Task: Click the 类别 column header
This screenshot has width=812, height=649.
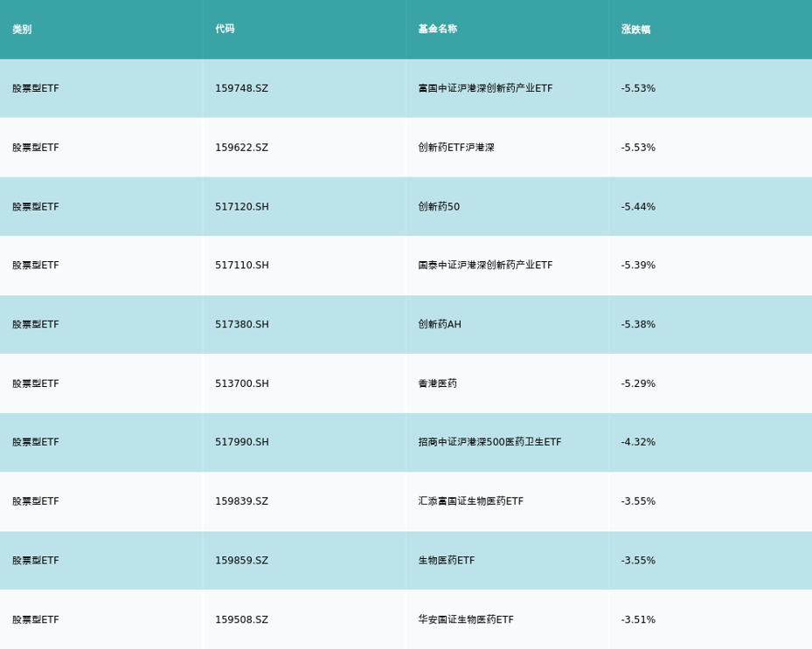Action: pos(22,29)
